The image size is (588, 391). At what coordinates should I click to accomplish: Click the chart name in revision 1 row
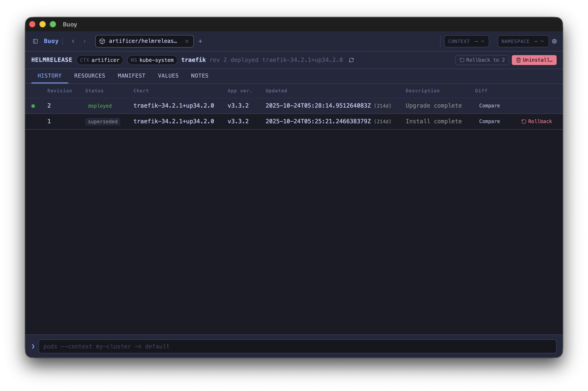(174, 122)
